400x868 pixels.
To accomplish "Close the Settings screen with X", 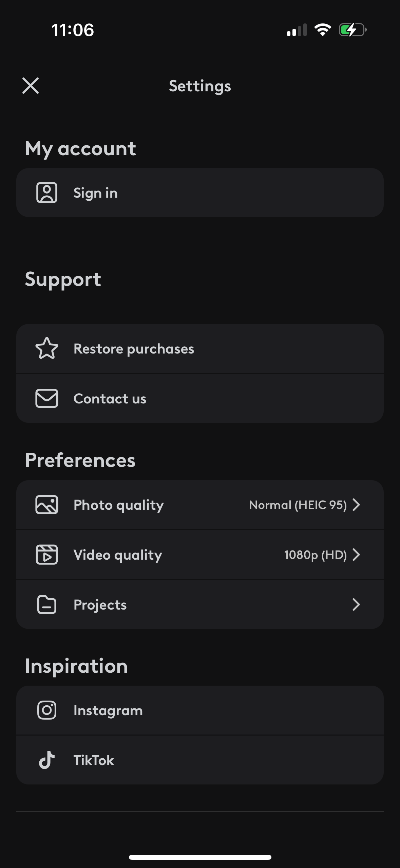I will [31, 85].
